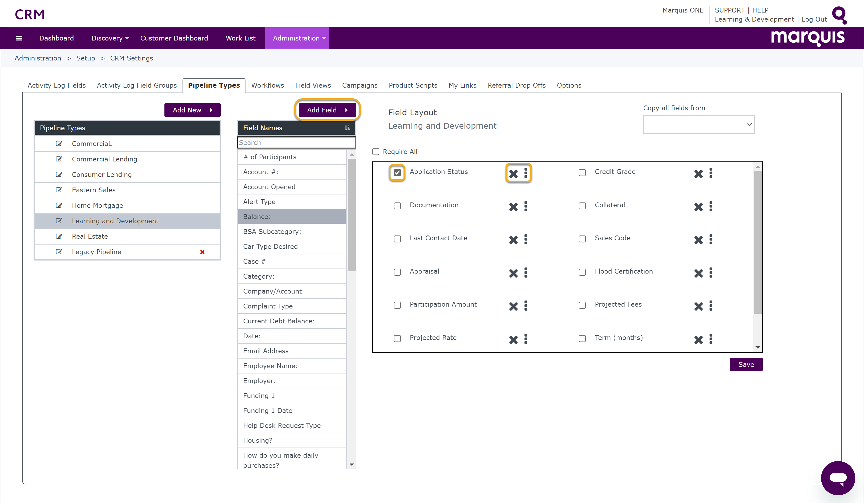864x504 pixels.
Task: Click edit icon for Real Estate
Action: click(x=59, y=236)
